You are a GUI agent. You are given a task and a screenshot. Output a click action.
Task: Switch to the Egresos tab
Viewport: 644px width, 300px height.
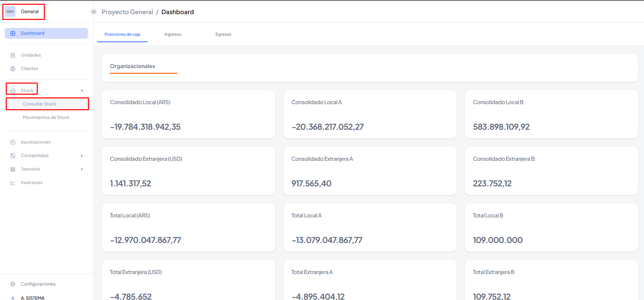point(223,34)
